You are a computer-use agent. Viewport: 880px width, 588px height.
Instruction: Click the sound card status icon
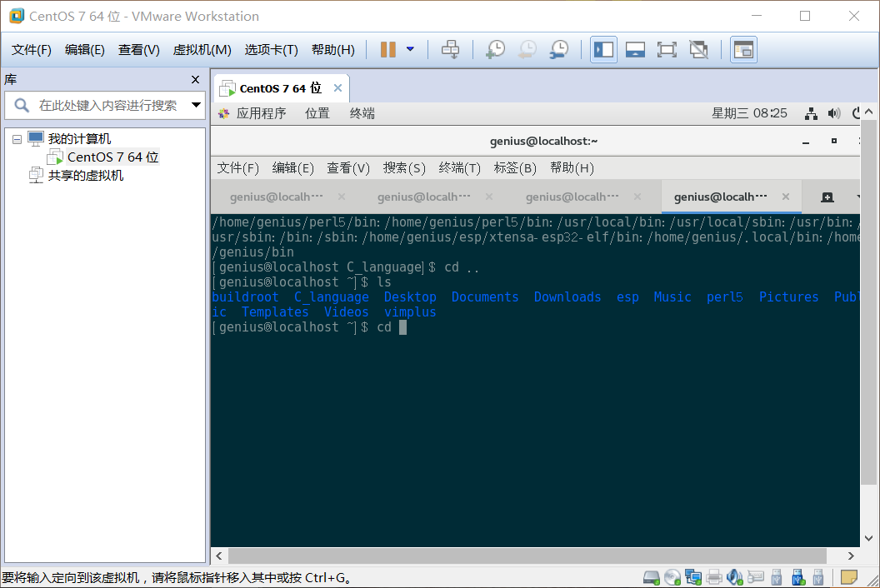pyautogui.click(x=735, y=577)
